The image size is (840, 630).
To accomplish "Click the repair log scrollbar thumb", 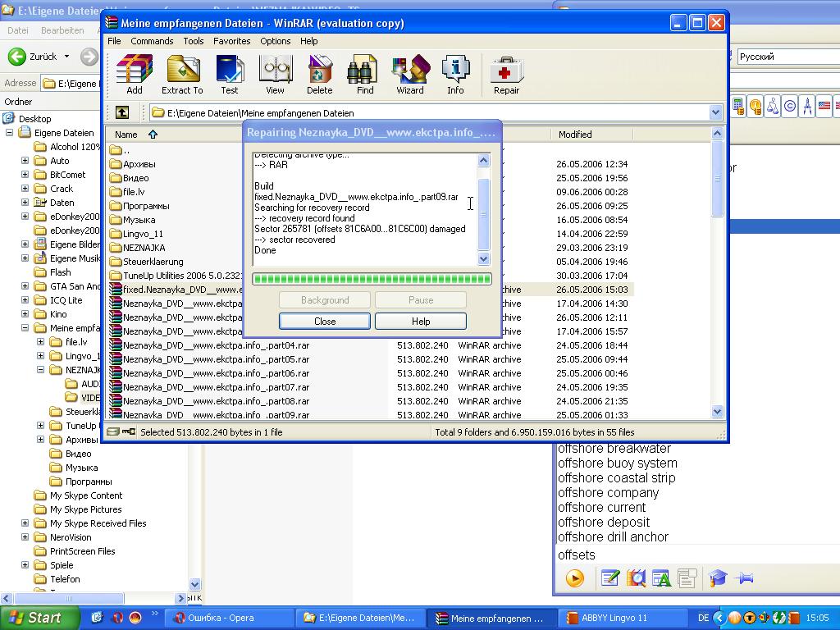I will [x=483, y=214].
